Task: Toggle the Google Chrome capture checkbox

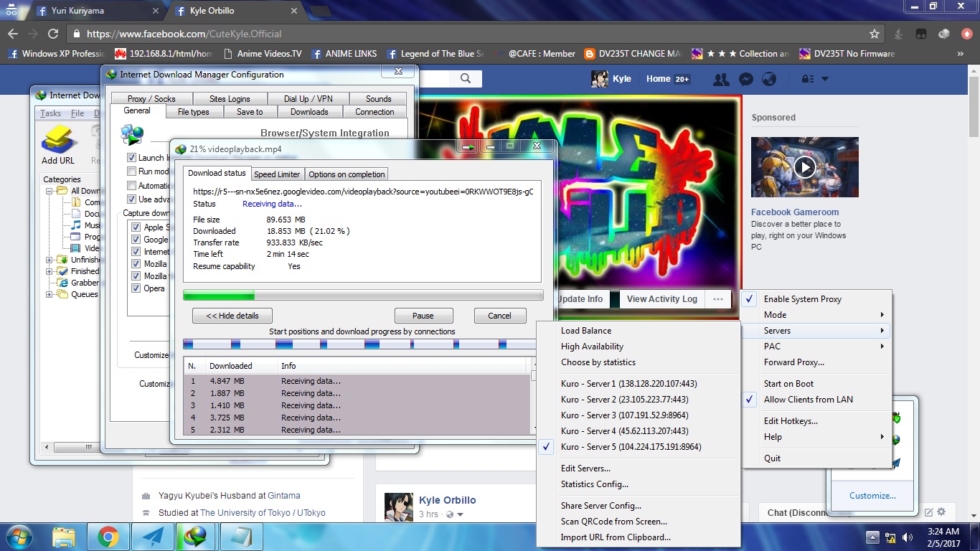Action: click(x=136, y=240)
